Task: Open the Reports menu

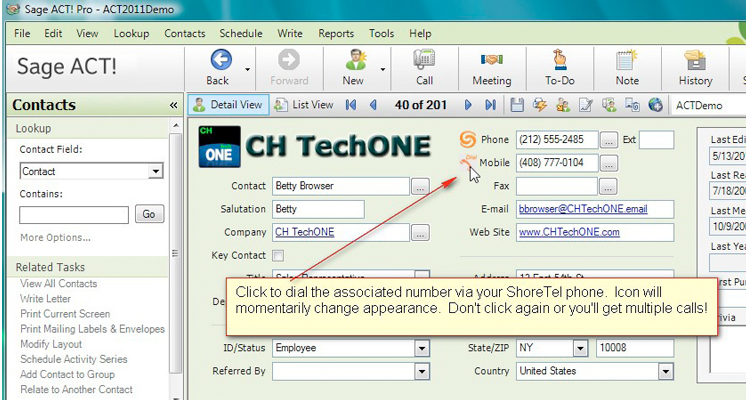Action: (336, 33)
